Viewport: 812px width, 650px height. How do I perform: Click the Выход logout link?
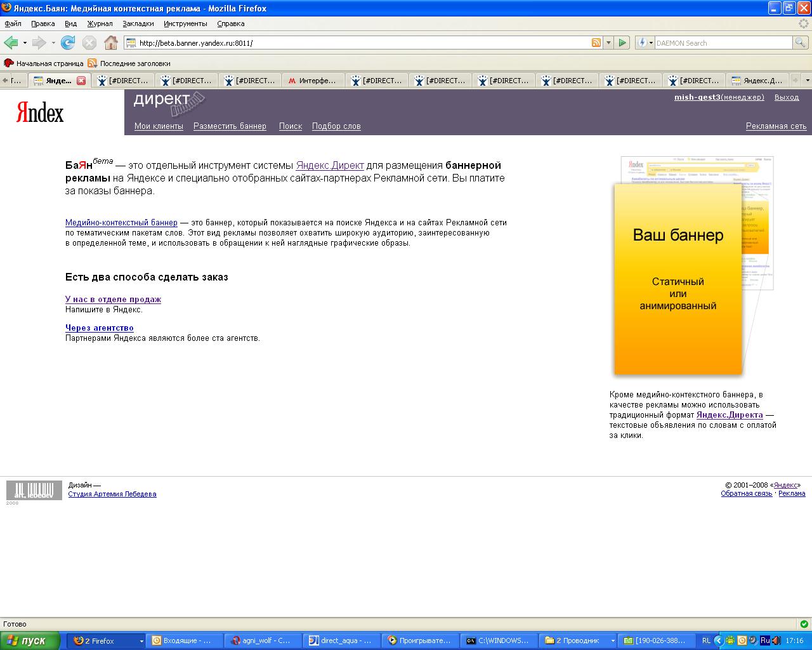[787, 97]
